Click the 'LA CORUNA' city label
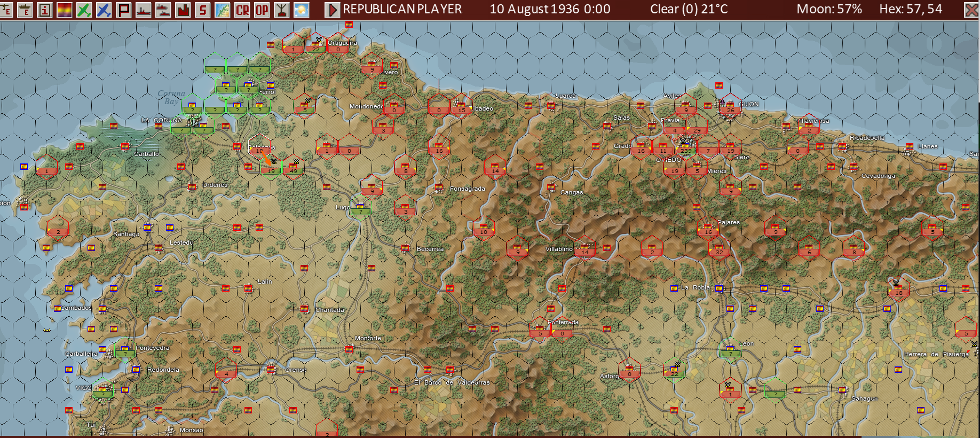 click(x=162, y=120)
